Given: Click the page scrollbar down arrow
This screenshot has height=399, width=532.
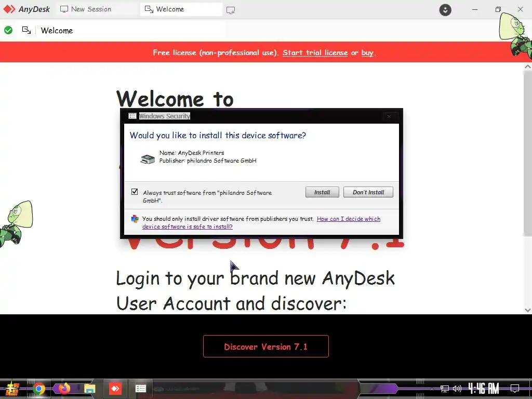Looking at the screenshot, I should [x=528, y=310].
